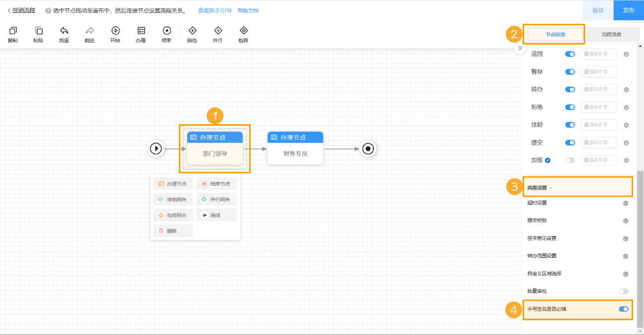
Task: Turn off 手写签名是否必填 toggle
Action: pyautogui.click(x=623, y=309)
